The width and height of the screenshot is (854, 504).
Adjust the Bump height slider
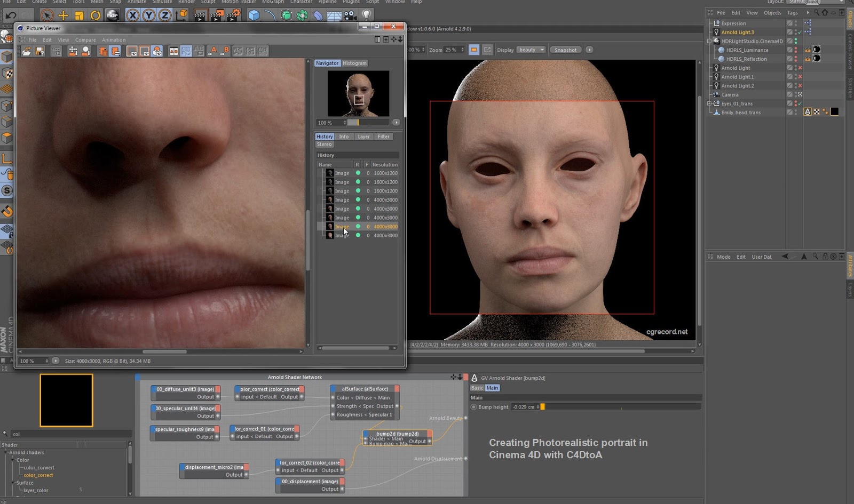542,407
